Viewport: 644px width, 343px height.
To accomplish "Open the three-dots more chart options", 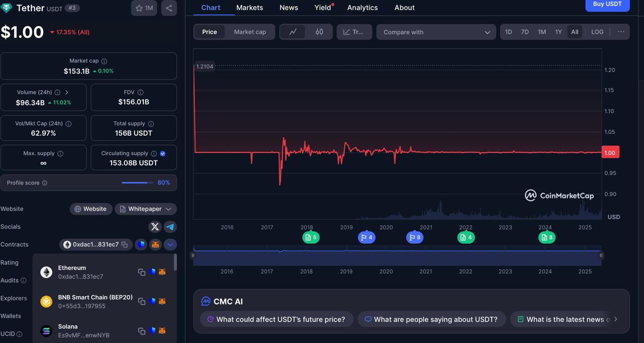I will (621, 32).
